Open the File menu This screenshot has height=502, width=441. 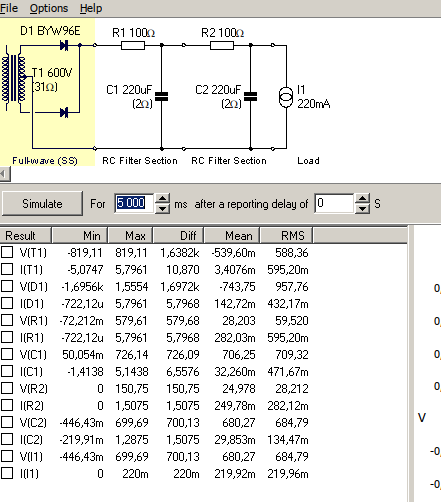[9, 8]
